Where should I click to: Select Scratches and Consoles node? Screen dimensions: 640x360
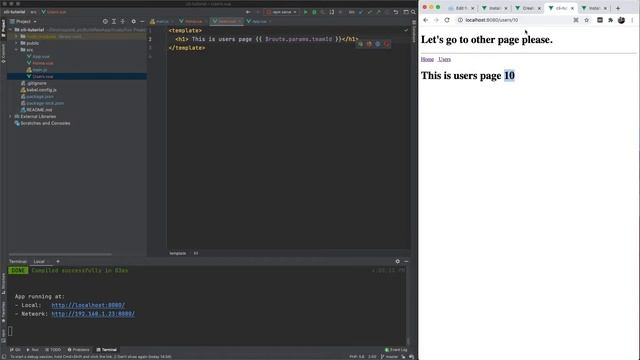click(x=42, y=123)
